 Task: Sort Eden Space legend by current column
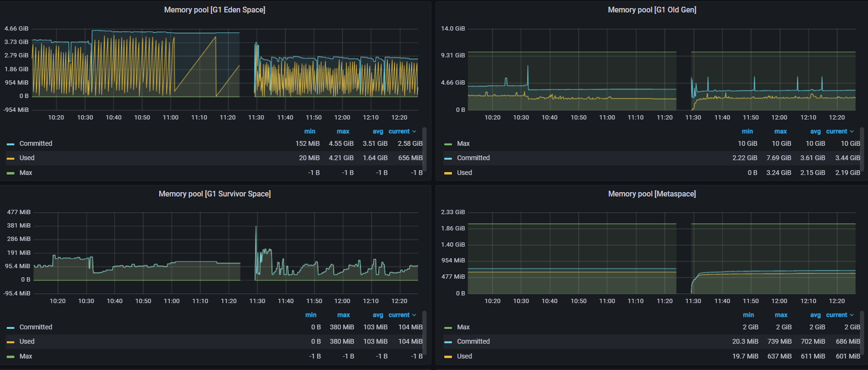coord(402,131)
